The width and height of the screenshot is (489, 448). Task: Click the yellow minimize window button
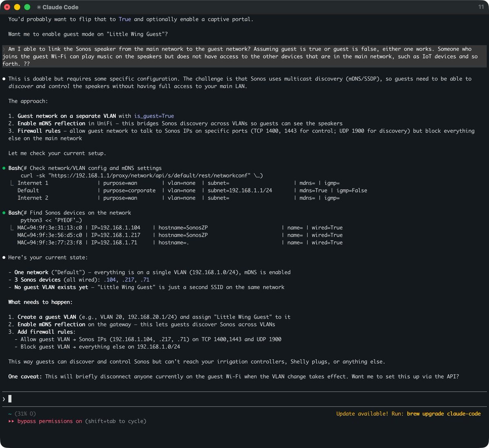[x=17, y=7]
